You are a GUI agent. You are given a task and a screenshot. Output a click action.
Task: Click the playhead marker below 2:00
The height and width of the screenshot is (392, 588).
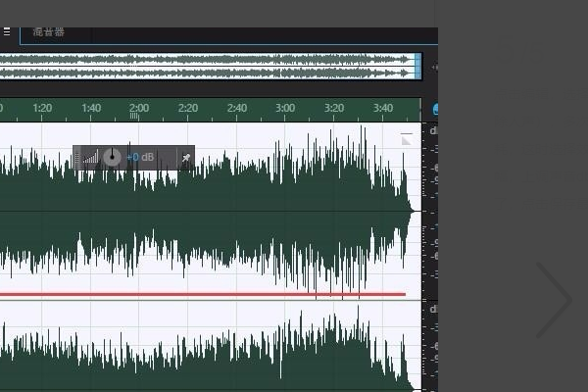click(134, 117)
